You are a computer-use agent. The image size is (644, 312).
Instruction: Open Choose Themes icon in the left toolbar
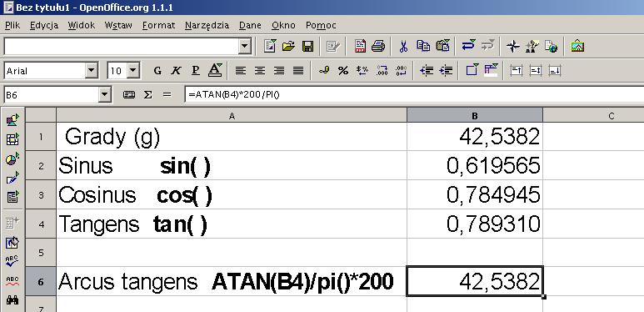(x=12, y=243)
